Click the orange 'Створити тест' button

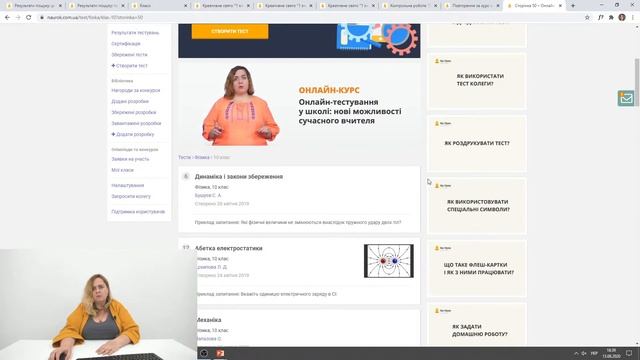[x=230, y=31]
